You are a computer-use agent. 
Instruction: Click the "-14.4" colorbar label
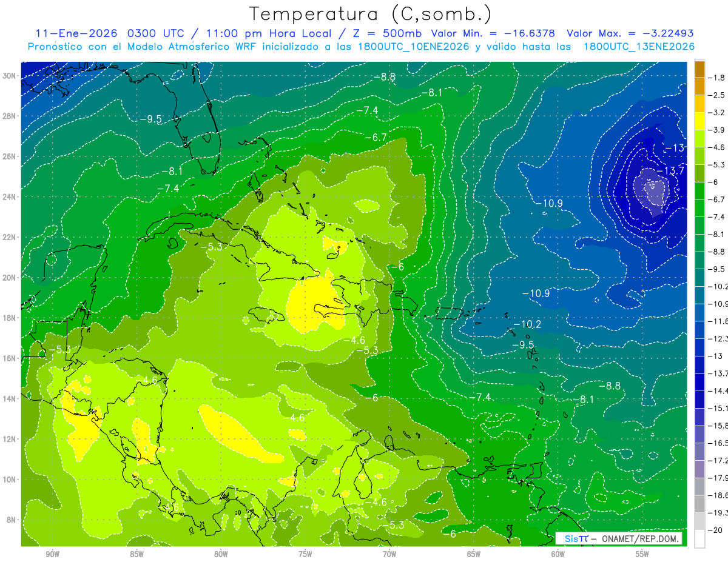(x=720, y=390)
